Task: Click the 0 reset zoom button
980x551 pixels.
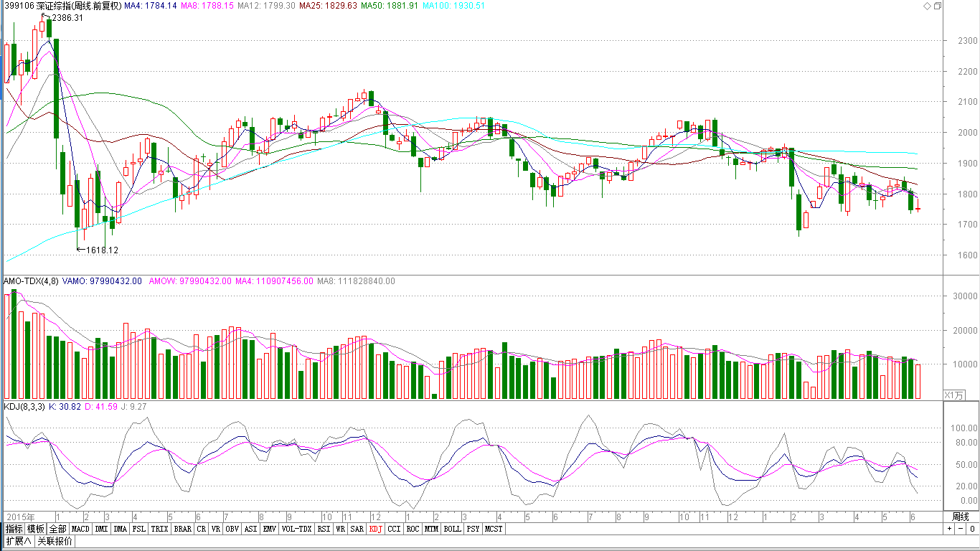Action: click(x=971, y=529)
